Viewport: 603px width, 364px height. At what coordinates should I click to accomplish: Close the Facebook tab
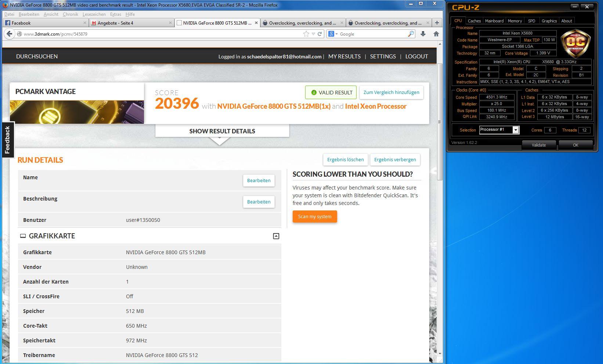point(85,23)
